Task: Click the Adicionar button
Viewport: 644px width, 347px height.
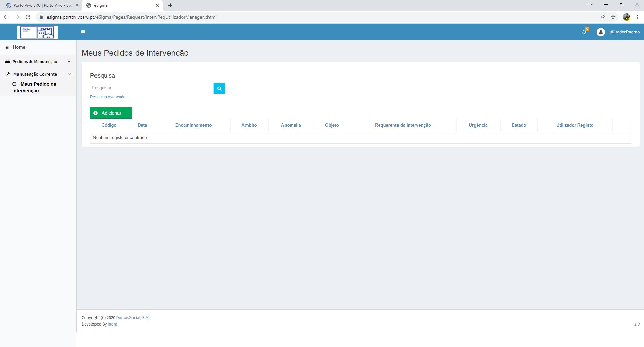Action: [111, 113]
